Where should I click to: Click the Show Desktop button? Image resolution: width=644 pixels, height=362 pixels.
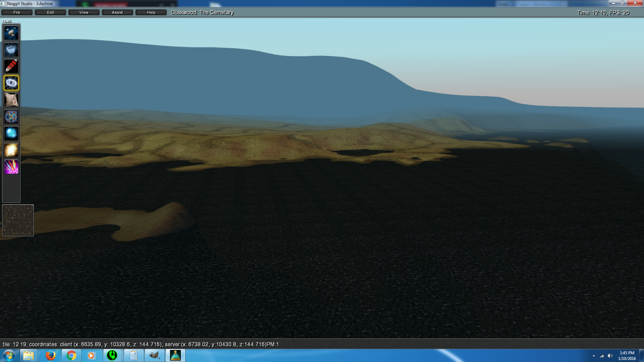coord(641,356)
